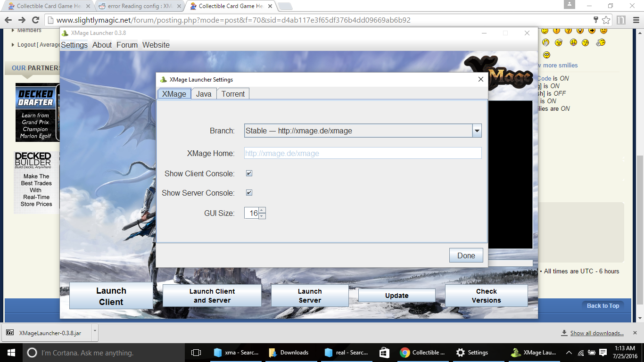Toggle the Show Server Console checkbox
Screen dimensions: 644x362
pos(249,193)
